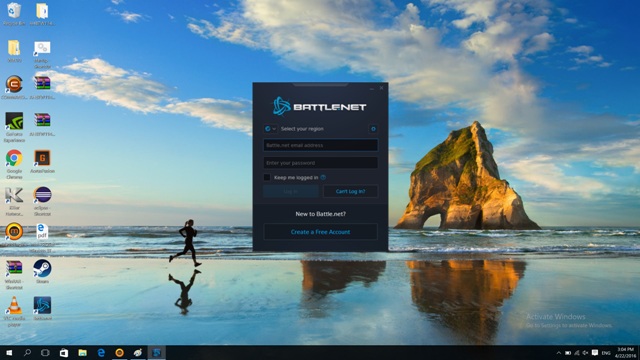Open the volume icon in system tray
This screenshot has width=640, height=360.
[x=585, y=353]
